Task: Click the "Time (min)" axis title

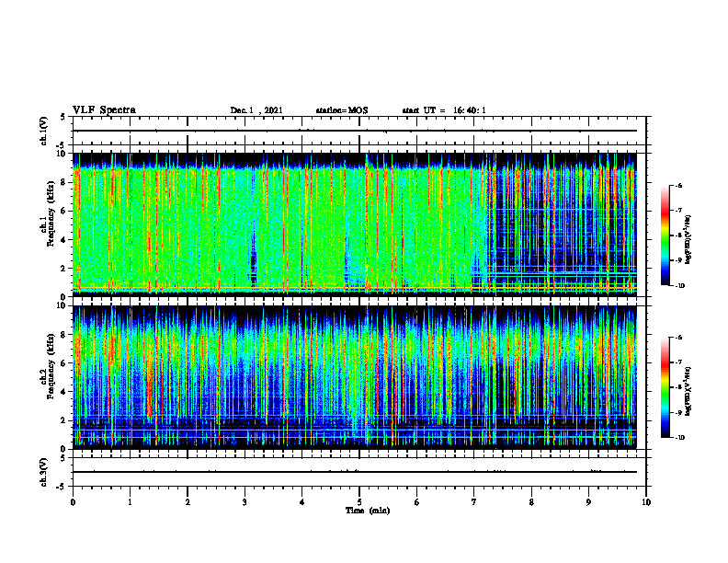Action: click(x=368, y=511)
